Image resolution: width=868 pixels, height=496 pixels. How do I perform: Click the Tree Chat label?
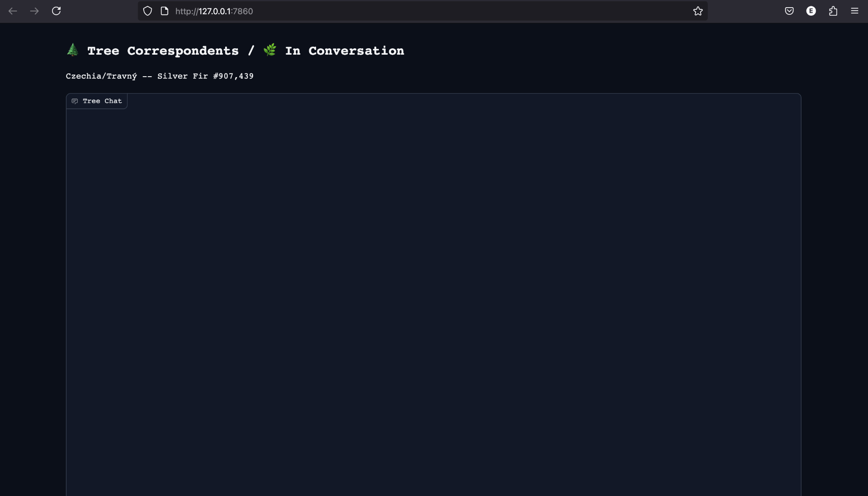click(x=102, y=101)
